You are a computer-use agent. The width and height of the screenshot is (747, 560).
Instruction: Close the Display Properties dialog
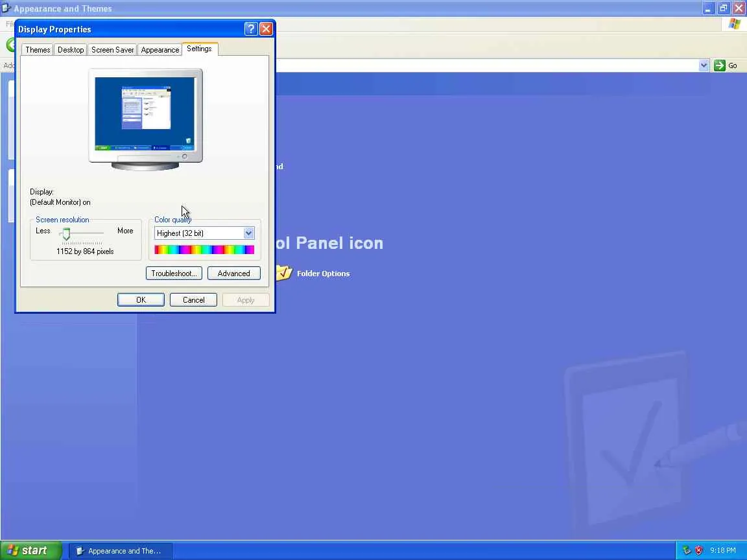tap(266, 29)
